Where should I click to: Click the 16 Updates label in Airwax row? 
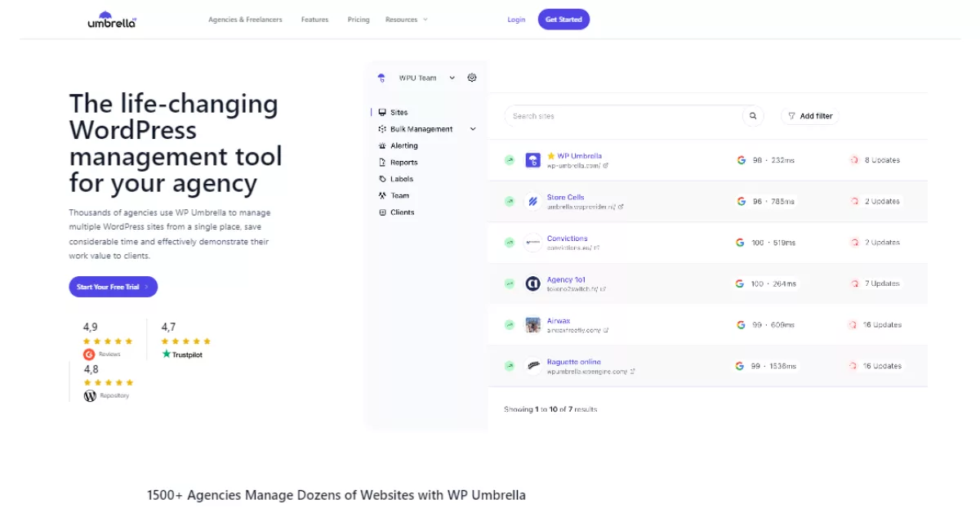882,324
